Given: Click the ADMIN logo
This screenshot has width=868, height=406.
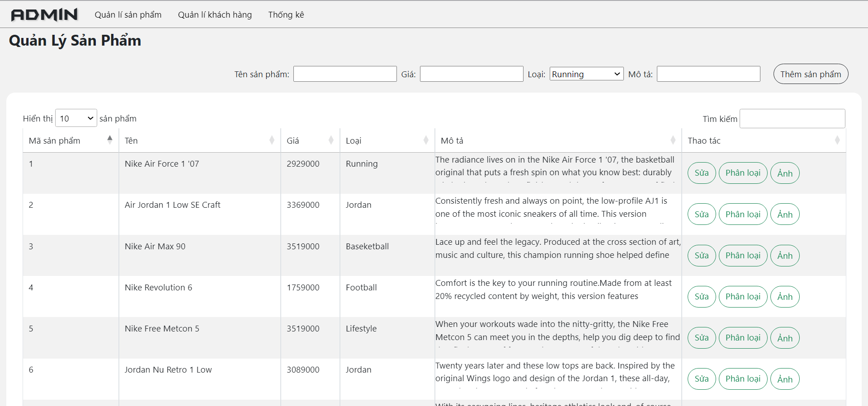Looking at the screenshot, I should tap(44, 15).
